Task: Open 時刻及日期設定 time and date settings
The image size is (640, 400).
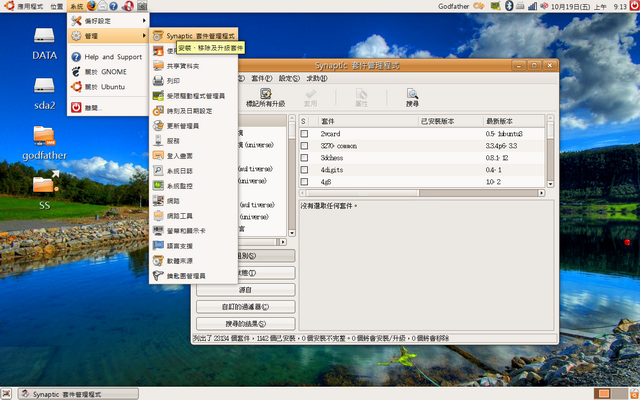Action: (193, 111)
